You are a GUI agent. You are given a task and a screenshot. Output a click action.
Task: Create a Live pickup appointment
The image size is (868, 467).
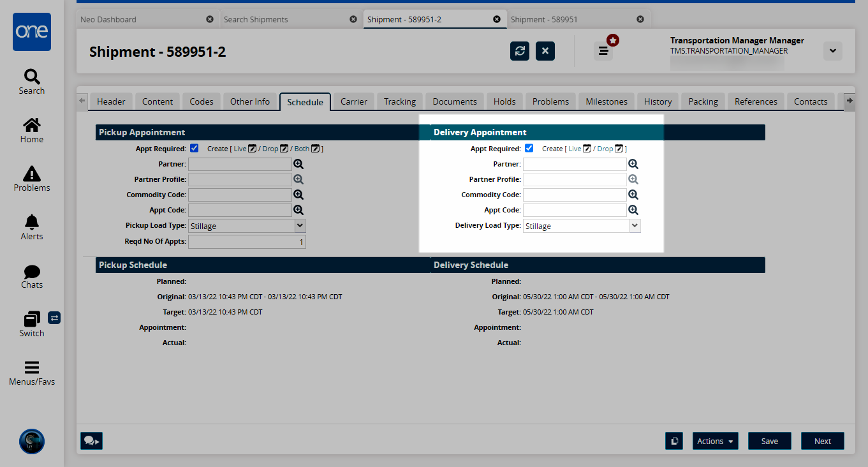coord(246,149)
